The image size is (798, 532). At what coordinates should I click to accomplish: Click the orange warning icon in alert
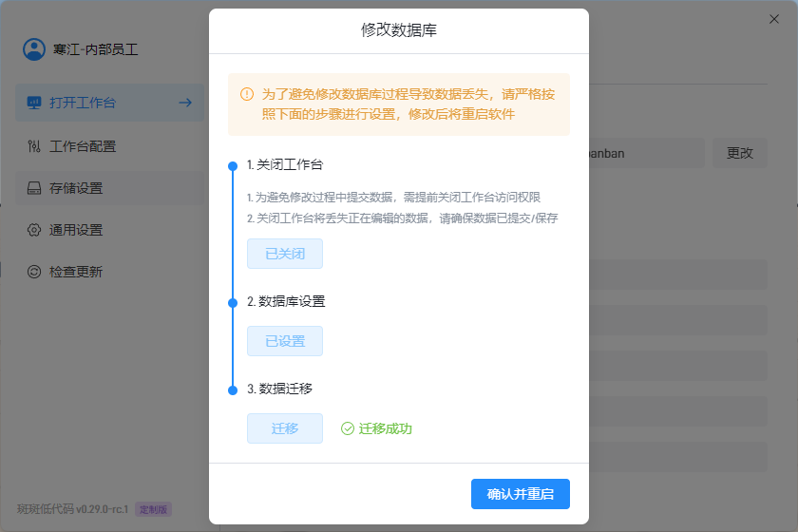click(247, 94)
